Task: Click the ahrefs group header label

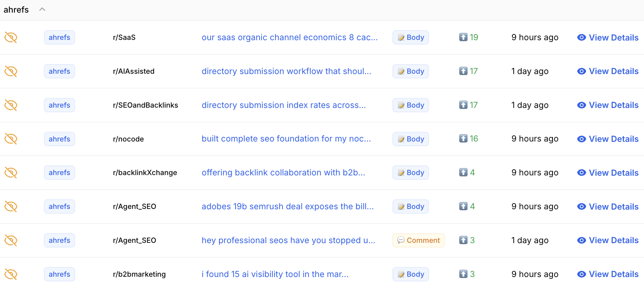Action: click(16, 10)
